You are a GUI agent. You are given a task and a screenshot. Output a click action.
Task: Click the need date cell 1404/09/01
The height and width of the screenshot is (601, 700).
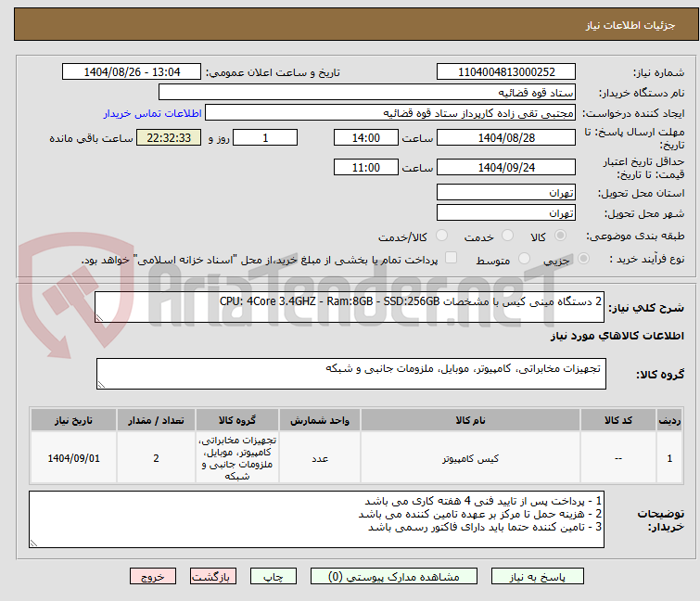click(73, 458)
